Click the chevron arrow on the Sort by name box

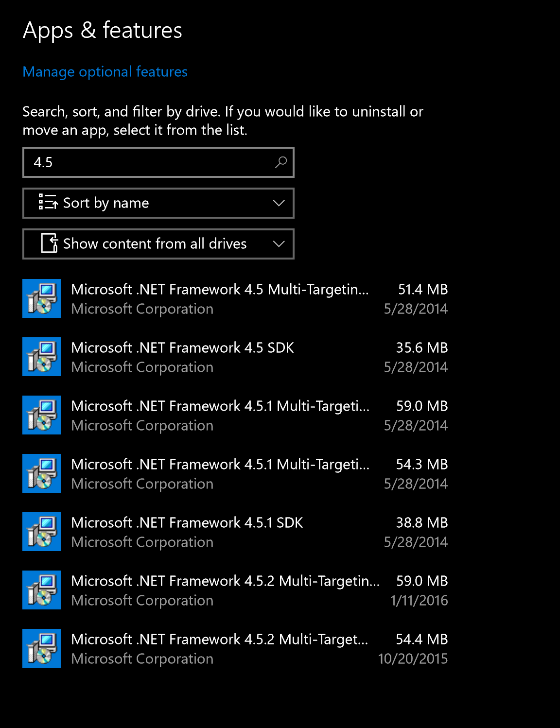click(x=279, y=203)
